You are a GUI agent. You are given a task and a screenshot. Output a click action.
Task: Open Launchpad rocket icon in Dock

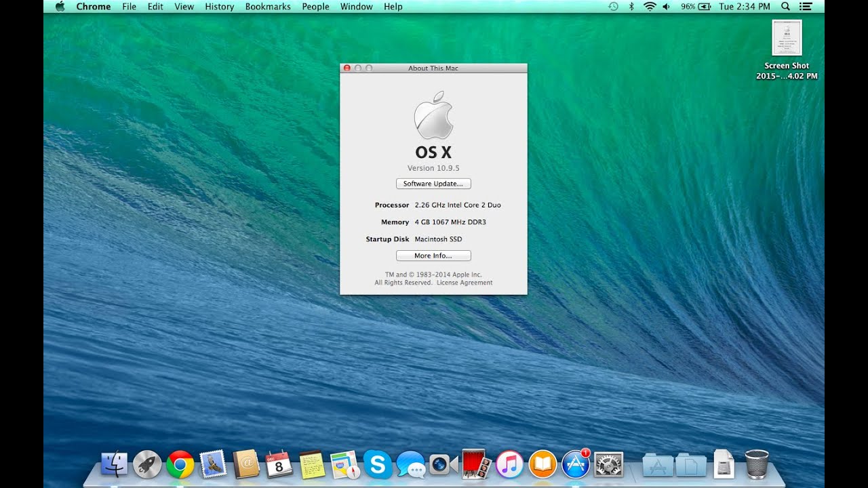[x=147, y=464]
